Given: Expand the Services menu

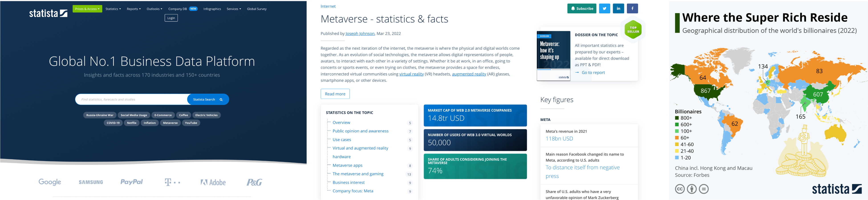Looking at the screenshot, I should 234,9.
